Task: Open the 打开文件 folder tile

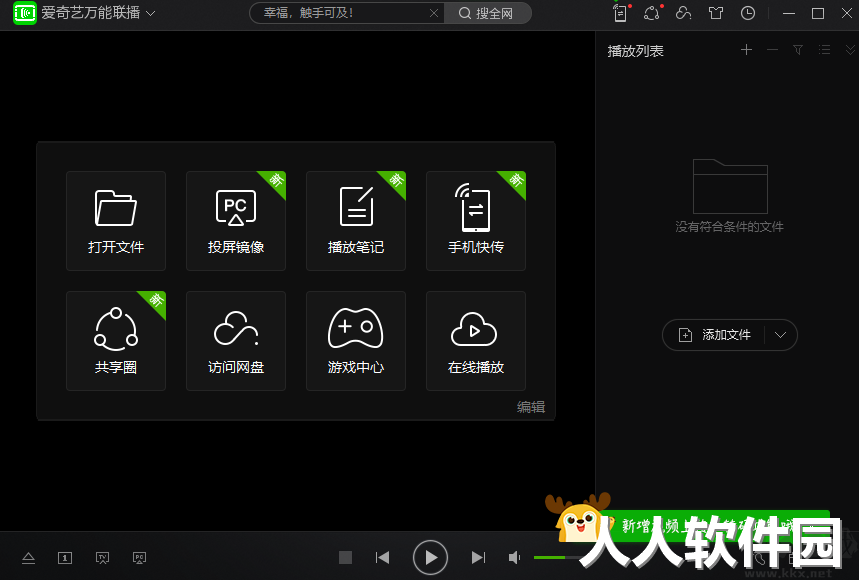Action: click(x=116, y=221)
